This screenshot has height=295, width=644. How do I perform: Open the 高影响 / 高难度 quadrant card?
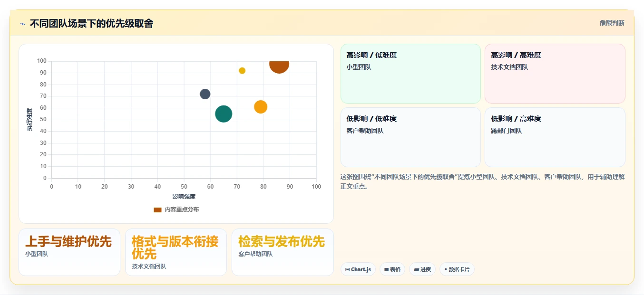click(x=555, y=74)
